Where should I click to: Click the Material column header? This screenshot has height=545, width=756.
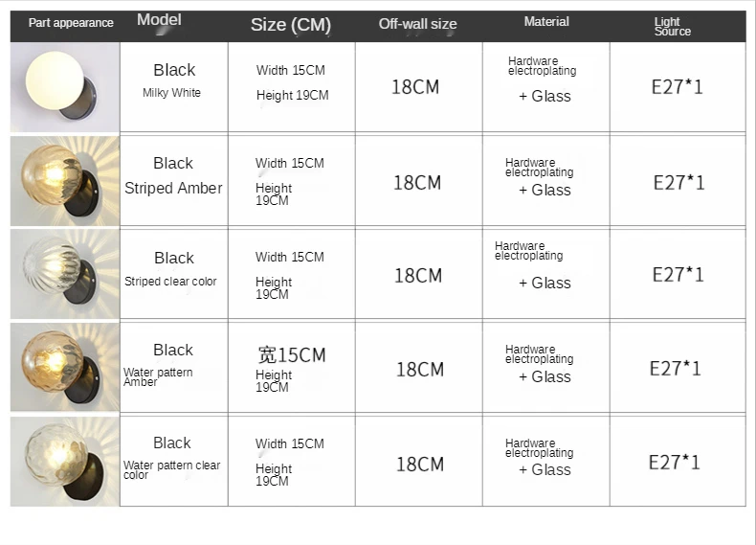point(546,22)
